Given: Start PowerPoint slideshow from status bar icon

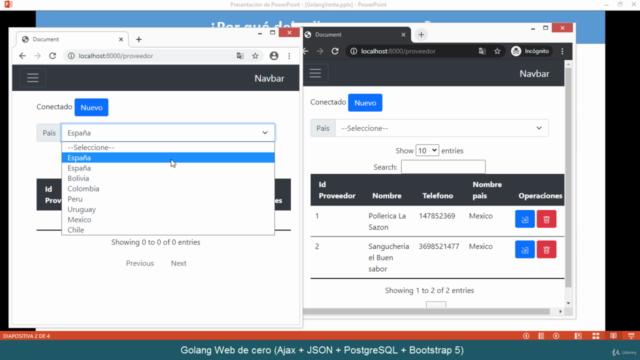Looking at the screenshot, I should click(631, 336).
